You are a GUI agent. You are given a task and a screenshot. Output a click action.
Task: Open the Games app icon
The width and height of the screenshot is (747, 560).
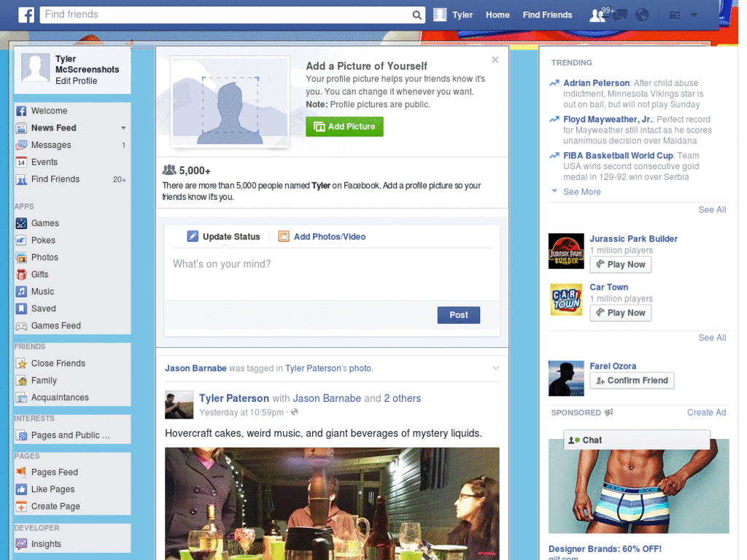coord(21,223)
